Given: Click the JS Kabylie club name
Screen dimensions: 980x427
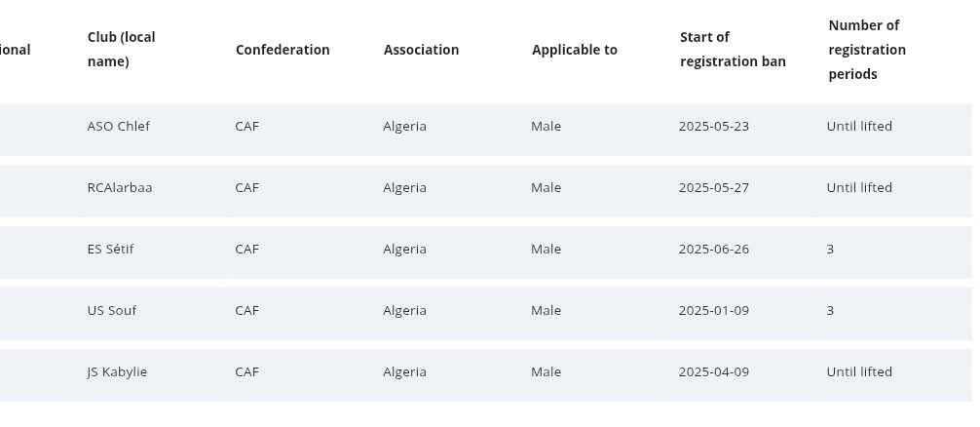Looking at the screenshot, I should [117, 372].
